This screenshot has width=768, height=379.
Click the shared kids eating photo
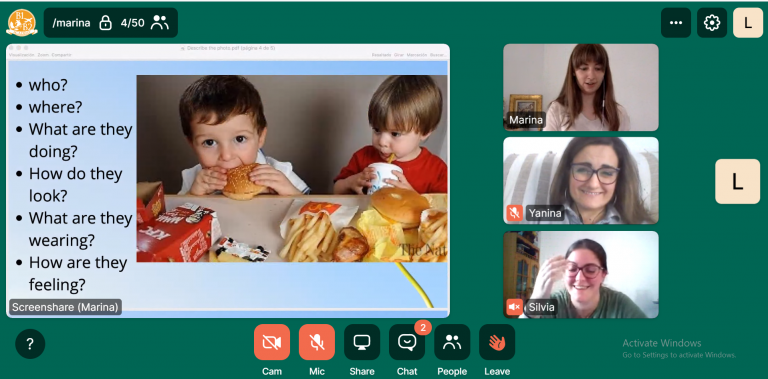click(x=292, y=168)
